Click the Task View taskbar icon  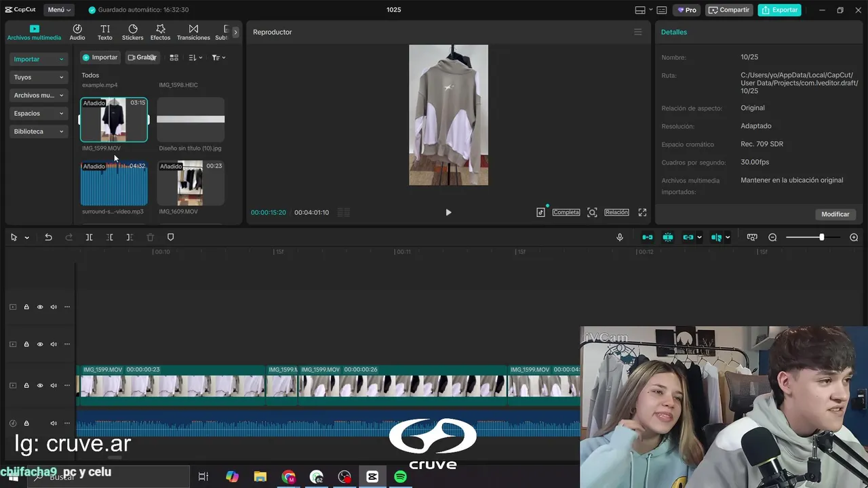[203, 476]
